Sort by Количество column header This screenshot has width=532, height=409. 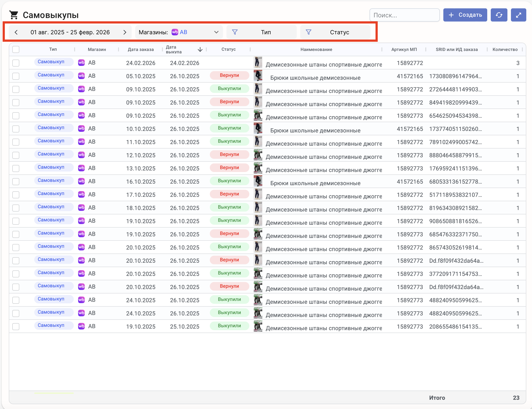tap(505, 49)
